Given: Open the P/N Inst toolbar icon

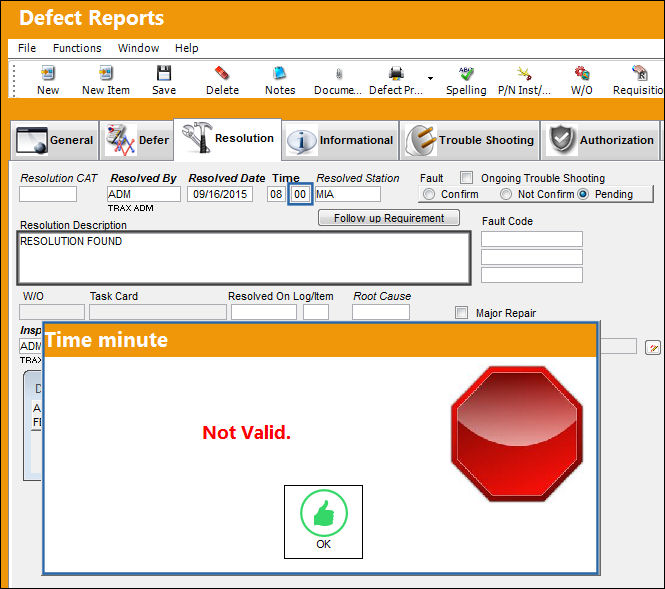Looking at the screenshot, I should (x=524, y=73).
